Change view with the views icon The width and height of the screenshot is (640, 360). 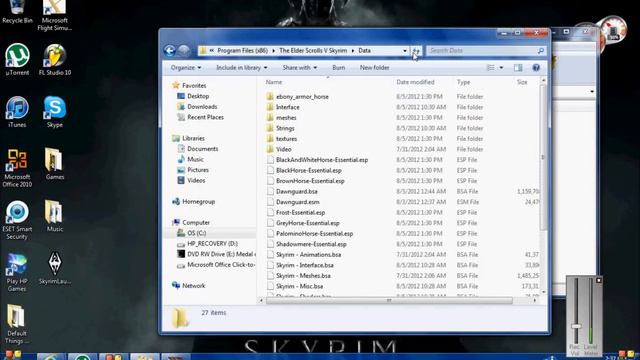491,68
